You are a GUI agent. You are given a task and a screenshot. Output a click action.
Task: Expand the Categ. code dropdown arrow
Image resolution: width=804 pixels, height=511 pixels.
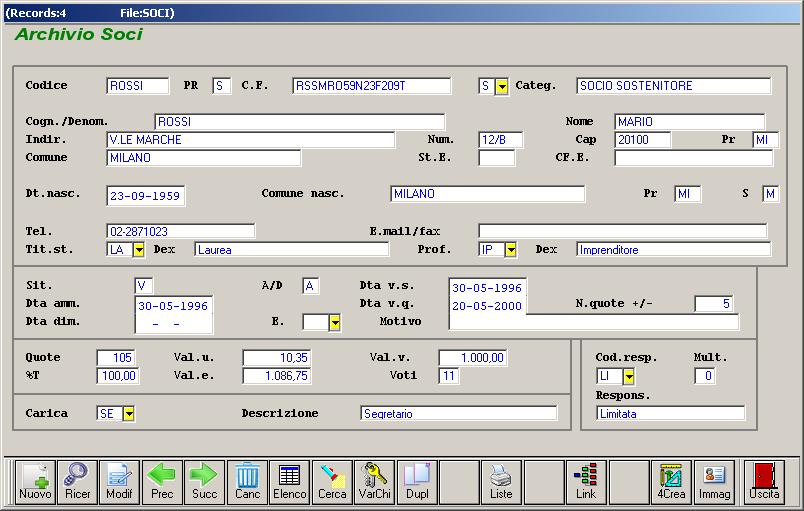click(502, 86)
